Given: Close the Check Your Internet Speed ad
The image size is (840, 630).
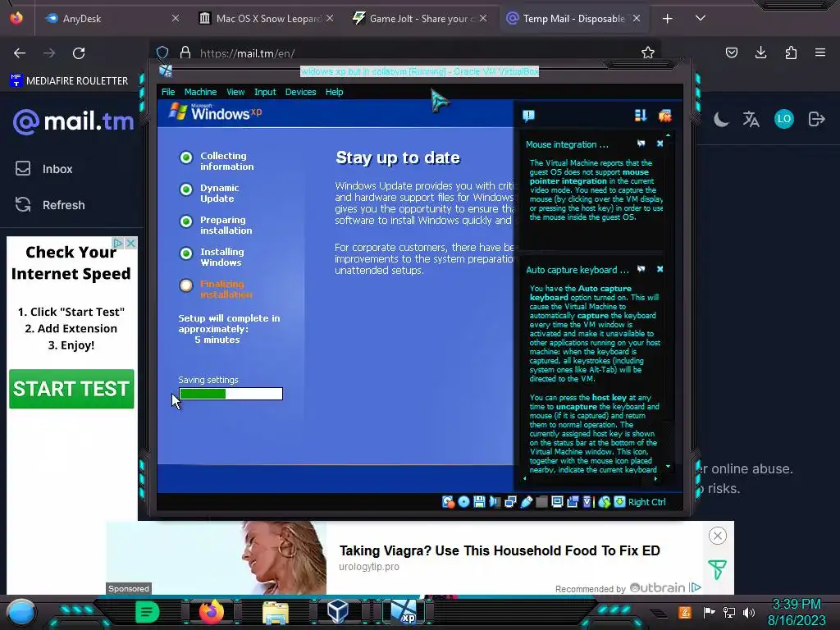Looking at the screenshot, I should [x=130, y=243].
